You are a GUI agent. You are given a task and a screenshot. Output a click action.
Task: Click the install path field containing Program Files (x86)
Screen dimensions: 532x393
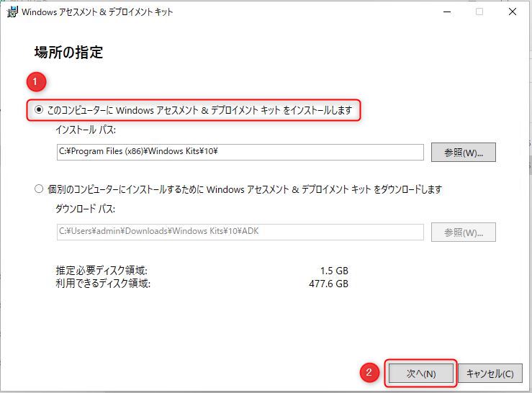pos(240,152)
